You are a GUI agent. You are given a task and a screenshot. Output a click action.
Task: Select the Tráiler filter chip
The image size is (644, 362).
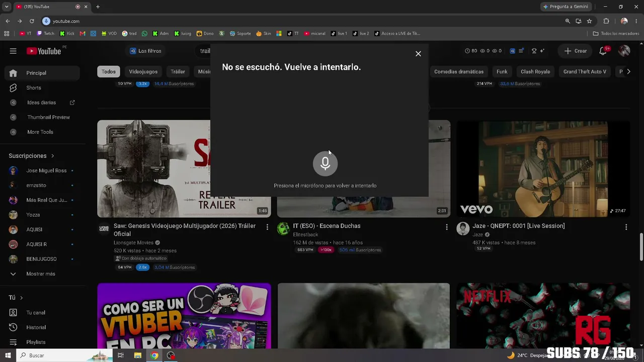[178, 71]
